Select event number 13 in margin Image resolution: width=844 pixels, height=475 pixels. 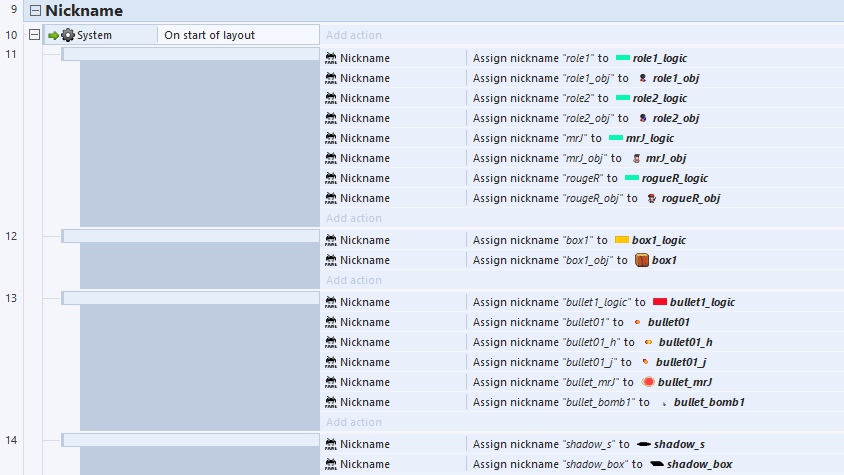[x=11, y=298]
